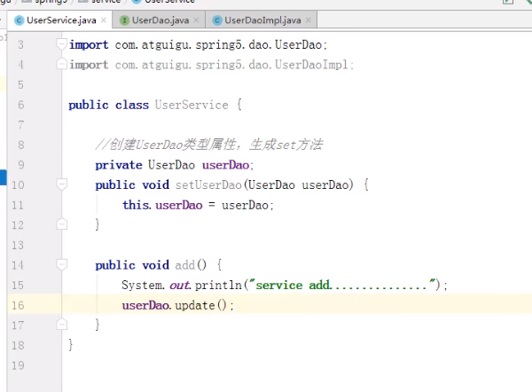This screenshot has height=392, width=532.
Task: Click the fold end marker at line 17
Action: click(61, 324)
